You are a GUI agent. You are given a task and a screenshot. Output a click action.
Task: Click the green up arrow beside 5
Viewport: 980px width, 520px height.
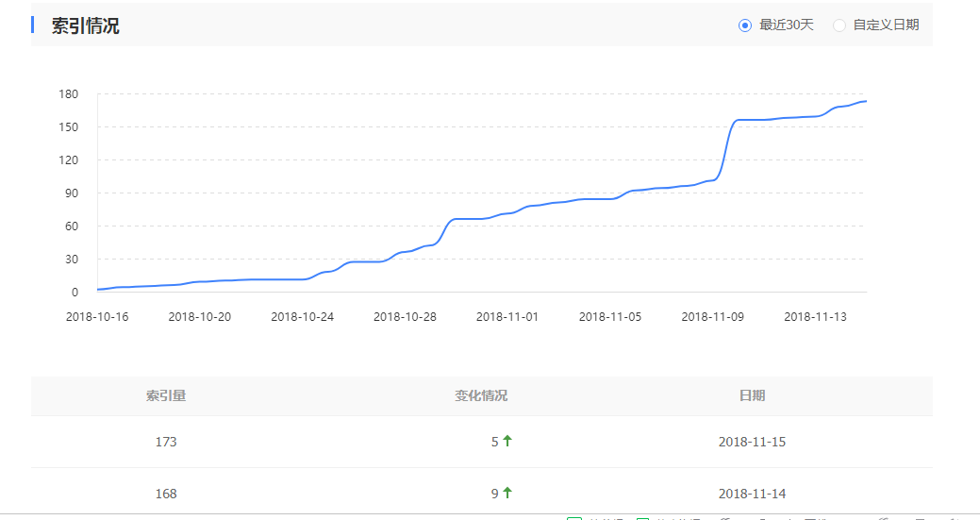[507, 441]
